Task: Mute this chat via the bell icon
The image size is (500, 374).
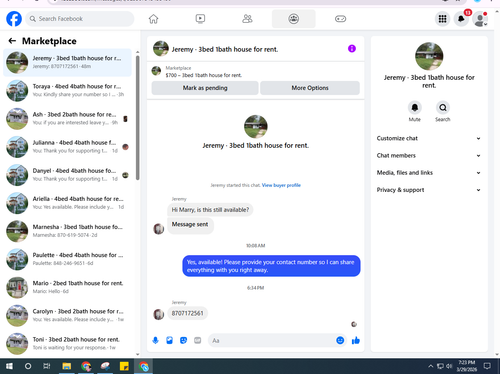Action: [x=415, y=108]
